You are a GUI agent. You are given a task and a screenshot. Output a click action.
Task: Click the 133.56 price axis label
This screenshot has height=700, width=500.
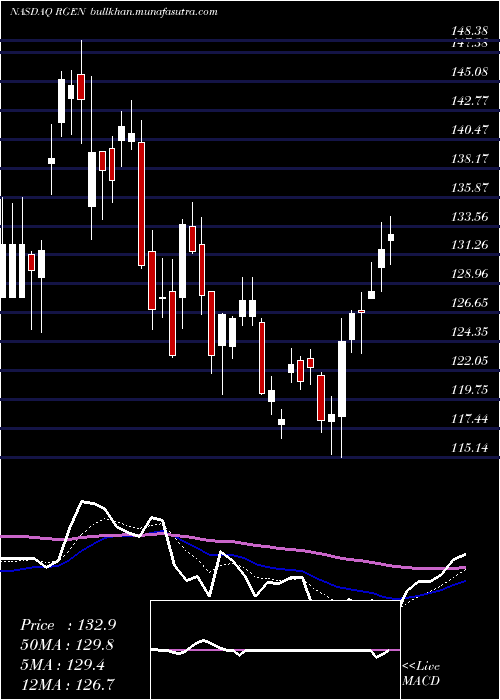pyautogui.click(x=469, y=217)
